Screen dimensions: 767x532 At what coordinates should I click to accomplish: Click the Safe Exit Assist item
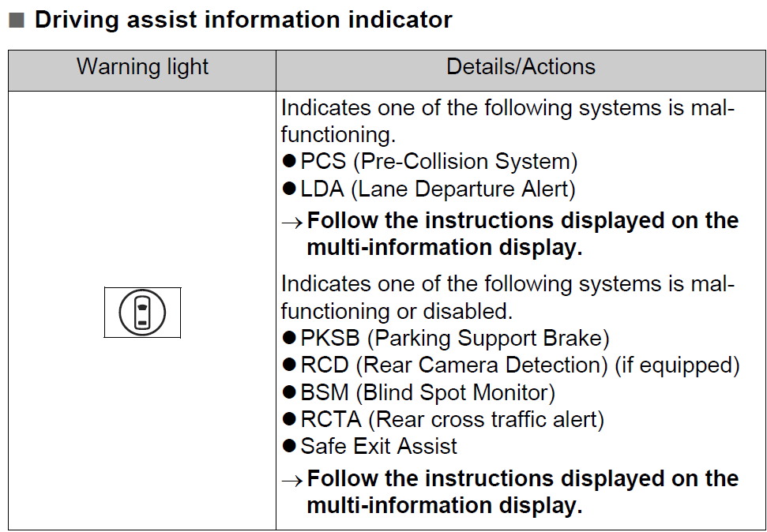pyautogui.click(x=378, y=446)
